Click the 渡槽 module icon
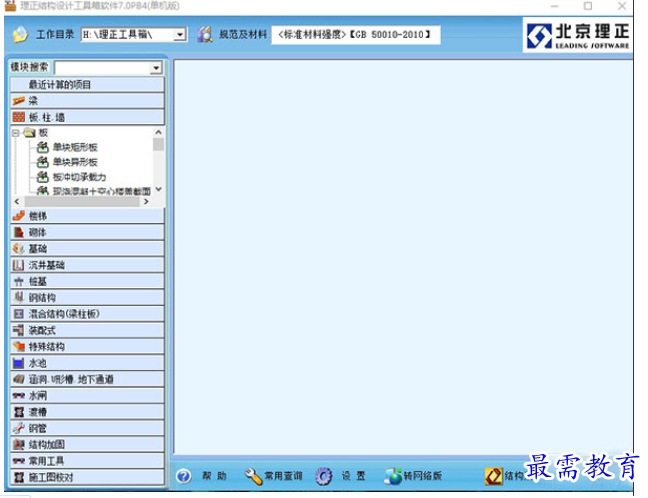 point(19,412)
